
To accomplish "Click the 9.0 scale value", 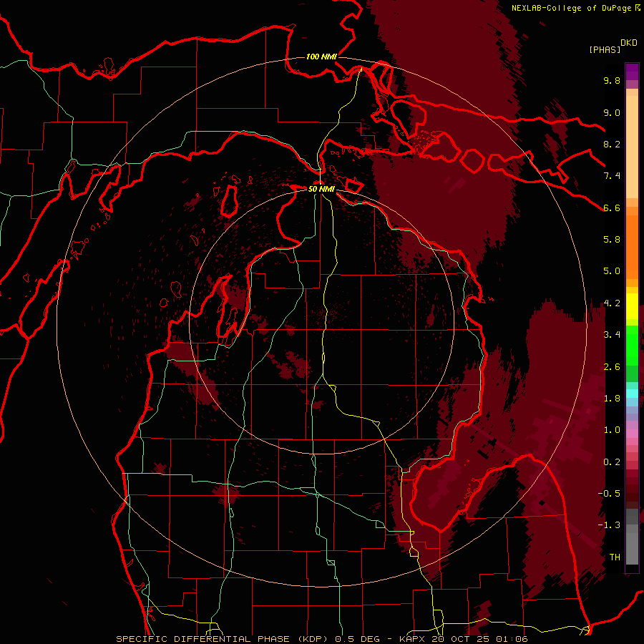I will pyautogui.click(x=612, y=112).
